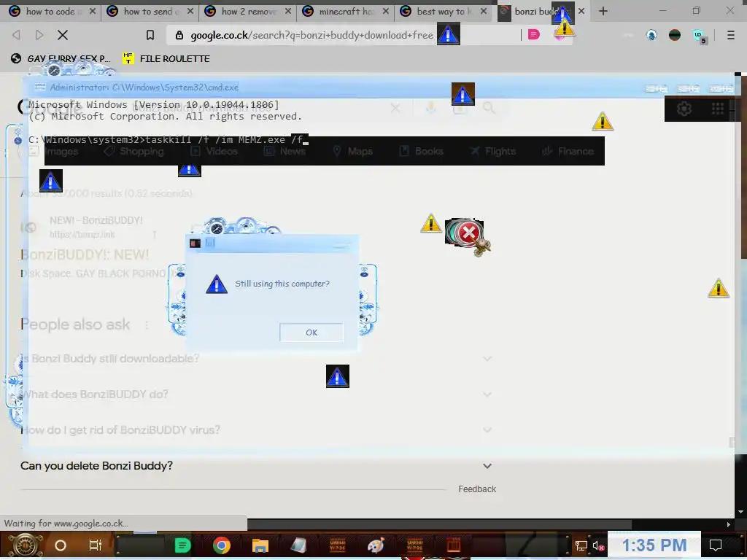
Task: Open a new browser tab with plus button
Action: (603, 11)
